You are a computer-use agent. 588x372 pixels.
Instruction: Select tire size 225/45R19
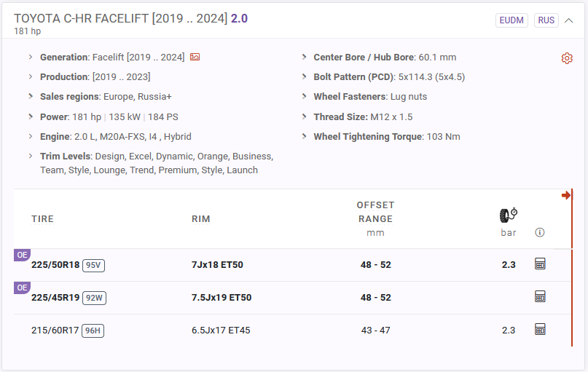[55, 298]
